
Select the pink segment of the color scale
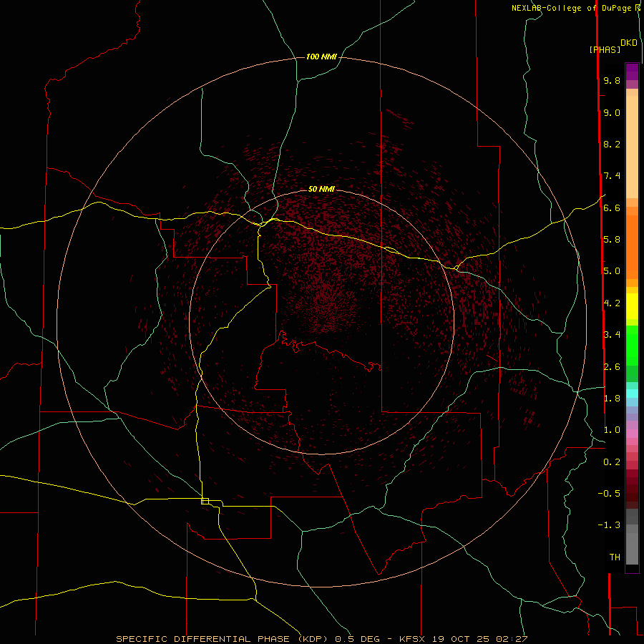632,433
